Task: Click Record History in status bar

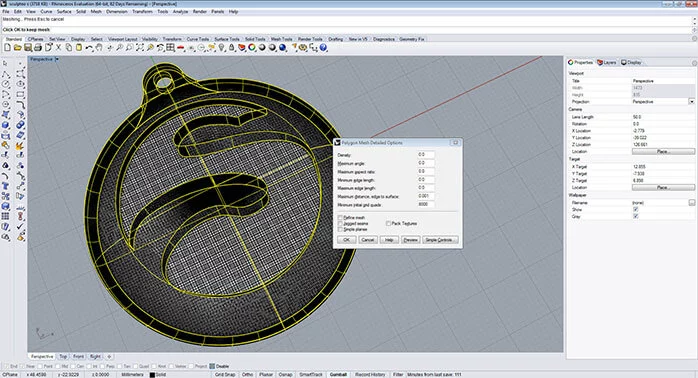Action: point(370,375)
